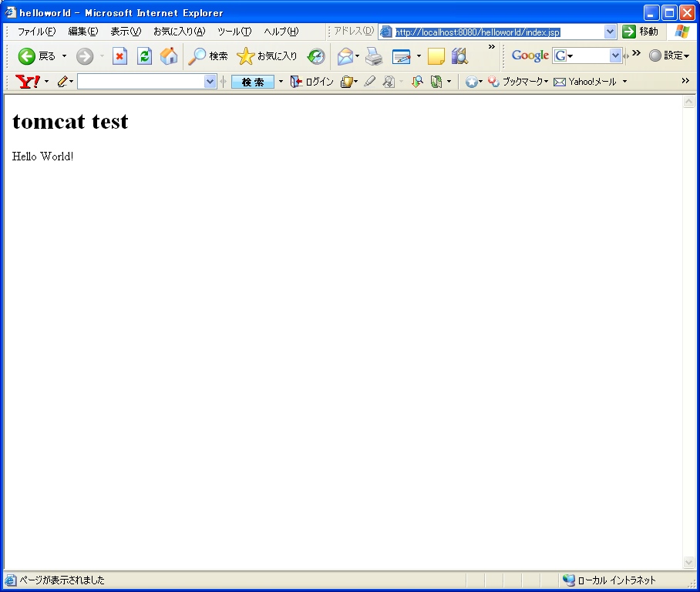The image size is (700, 592).
Task: Open the Favorites star (お気に入り) button
Action: tap(267, 56)
